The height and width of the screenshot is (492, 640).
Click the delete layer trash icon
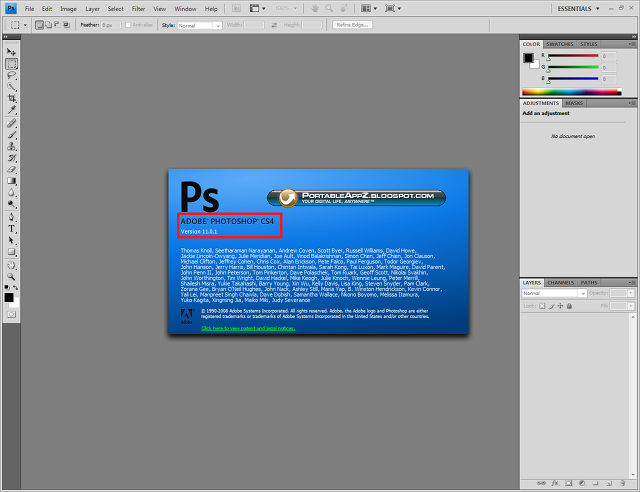coord(622,483)
